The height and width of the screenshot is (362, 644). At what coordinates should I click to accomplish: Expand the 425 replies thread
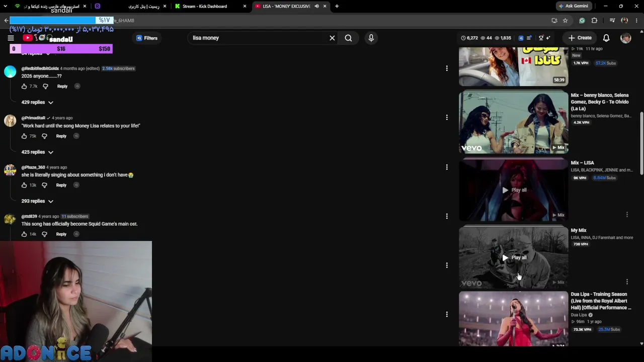click(x=37, y=152)
